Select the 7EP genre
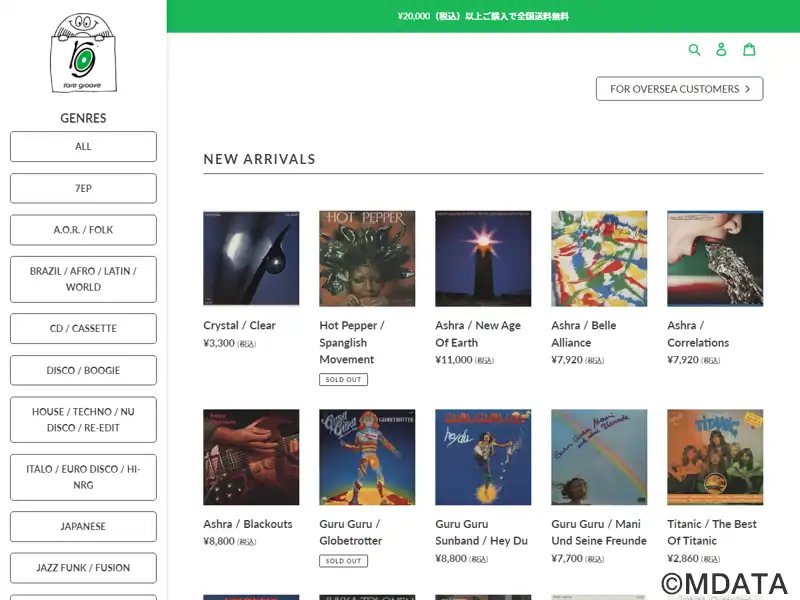800x600 pixels. tap(83, 188)
